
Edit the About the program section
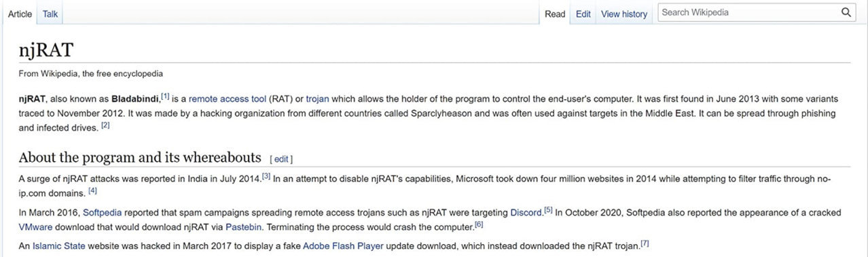281,159
